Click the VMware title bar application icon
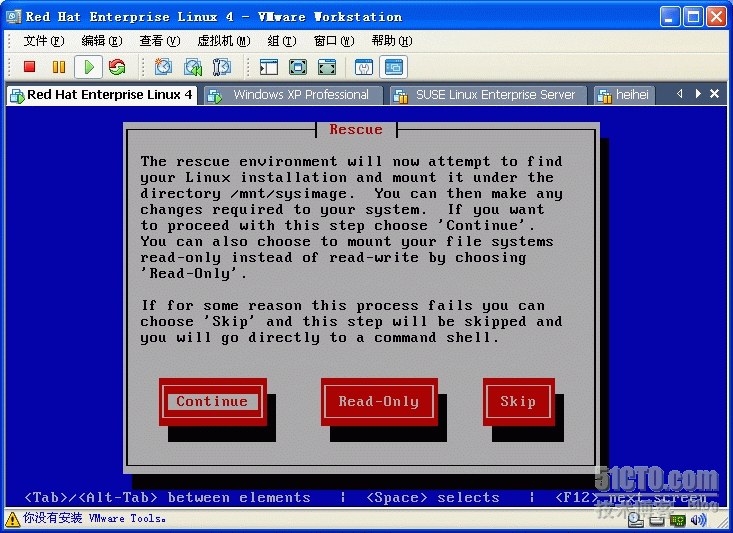The width and height of the screenshot is (733, 533). [x=13, y=17]
